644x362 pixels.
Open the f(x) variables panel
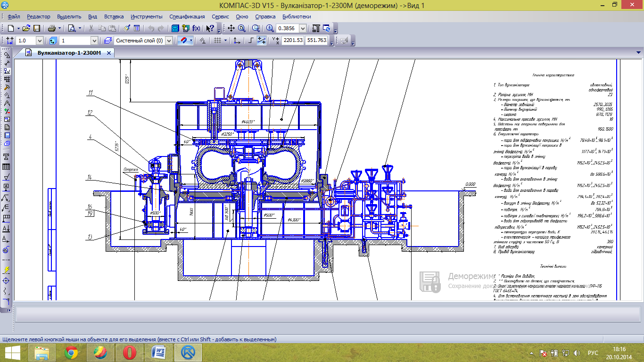point(196,28)
